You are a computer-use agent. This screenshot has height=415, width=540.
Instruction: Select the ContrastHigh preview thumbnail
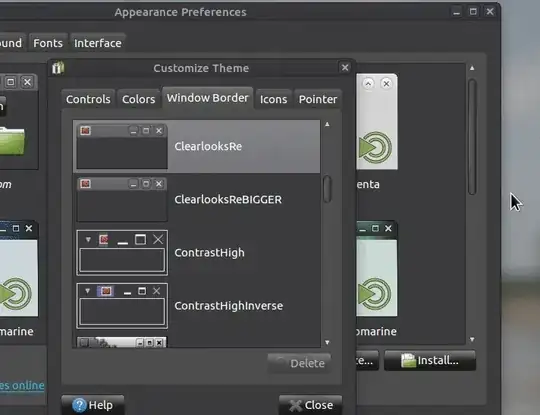[122, 253]
